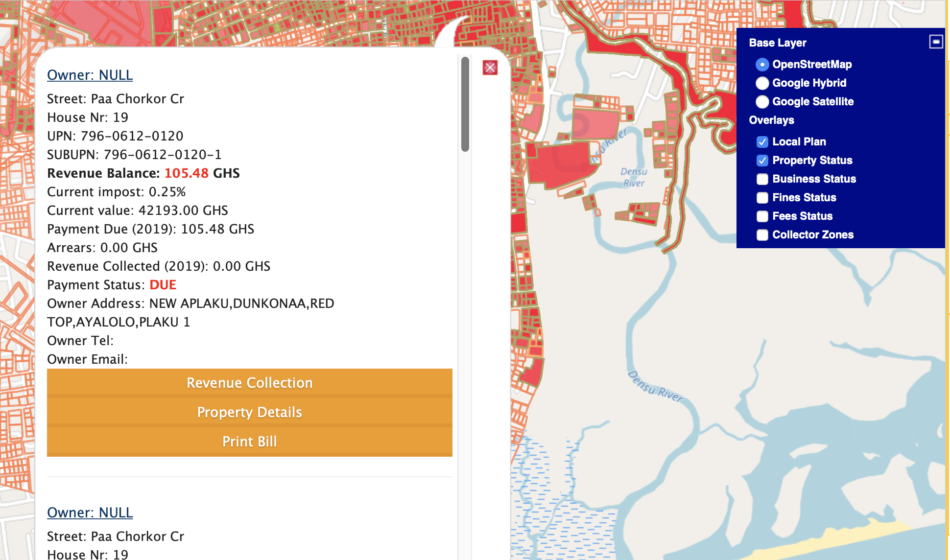
Task: Click the Densu River map label
Action: click(633, 177)
